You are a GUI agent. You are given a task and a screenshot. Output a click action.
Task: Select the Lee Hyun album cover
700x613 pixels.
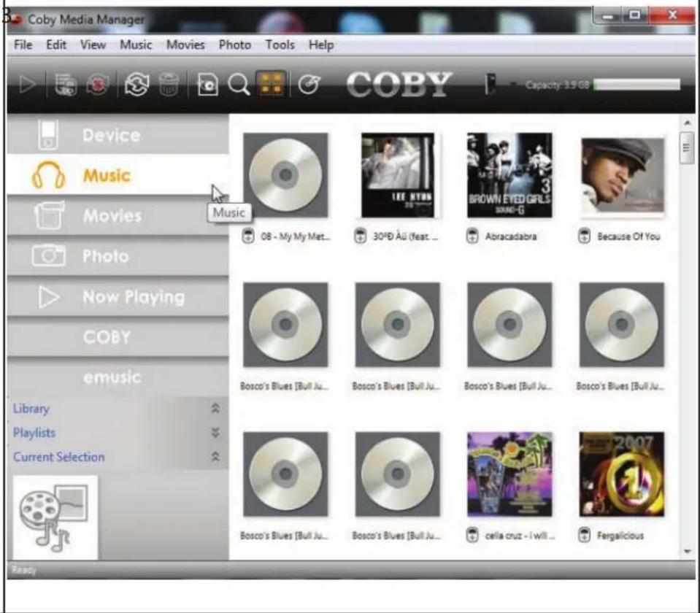pyautogui.click(x=398, y=175)
